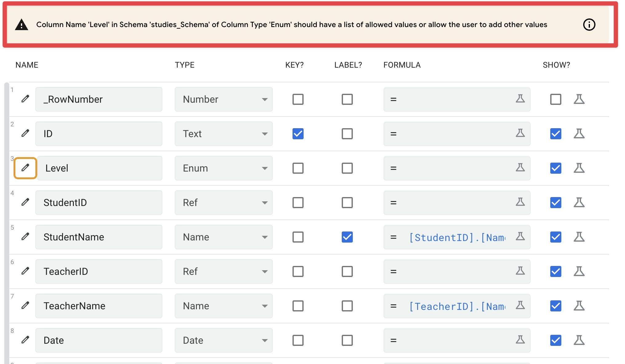Click the info icon in warning banner
This screenshot has width=625, height=364.
[589, 25]
